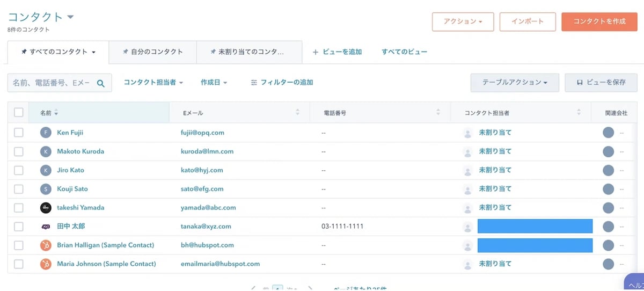Check the box for Ken Fujii

pyautogui.click(x=19, y=133)
